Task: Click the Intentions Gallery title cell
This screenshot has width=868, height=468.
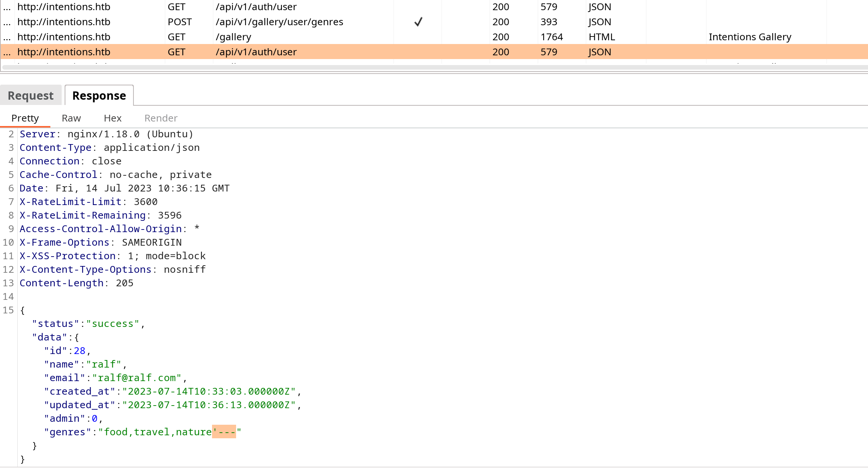Action: point(750,37)
